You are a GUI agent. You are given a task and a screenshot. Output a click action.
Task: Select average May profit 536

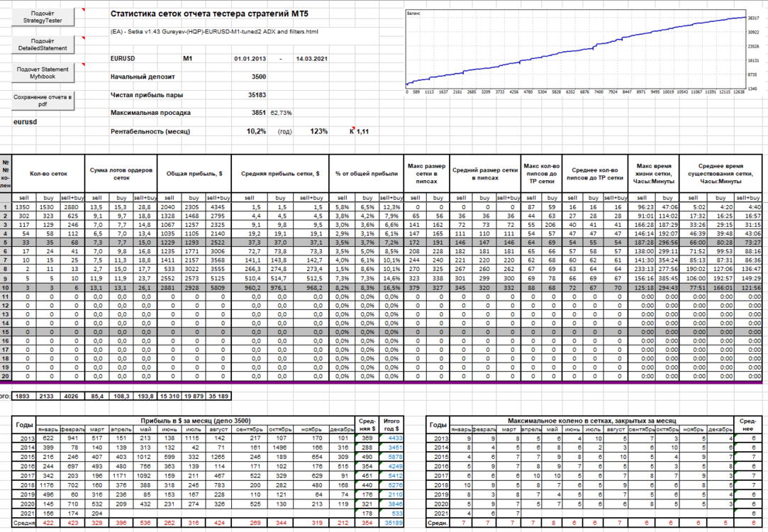pyautogui.click(x=145, y=523)
